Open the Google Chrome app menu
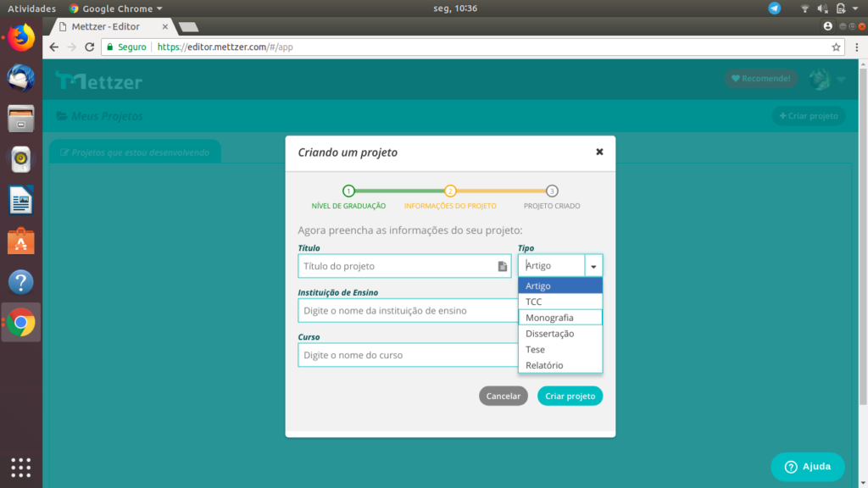 point(115,8)
